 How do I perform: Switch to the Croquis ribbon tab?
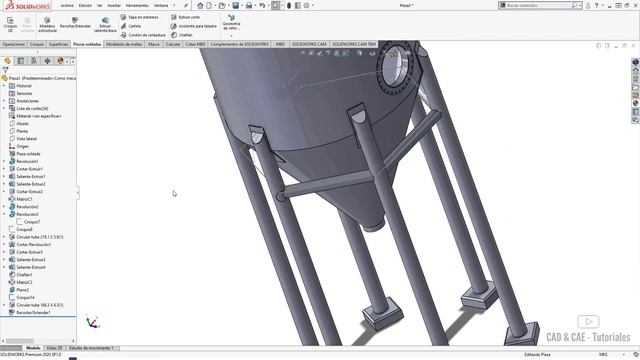pos(36,44)
